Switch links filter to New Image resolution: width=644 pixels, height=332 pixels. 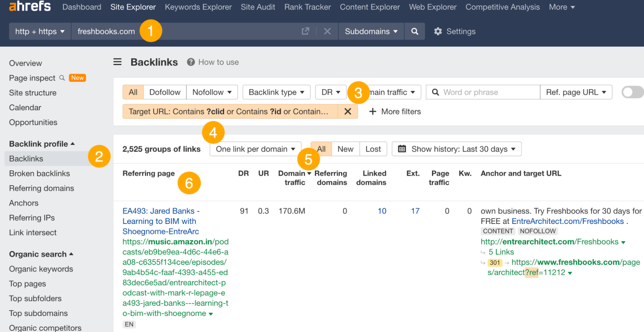[345, 149]
